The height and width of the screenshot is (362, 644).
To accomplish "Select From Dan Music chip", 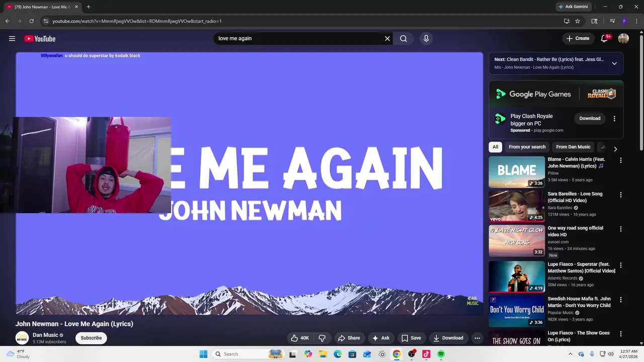I will point(573,147).
